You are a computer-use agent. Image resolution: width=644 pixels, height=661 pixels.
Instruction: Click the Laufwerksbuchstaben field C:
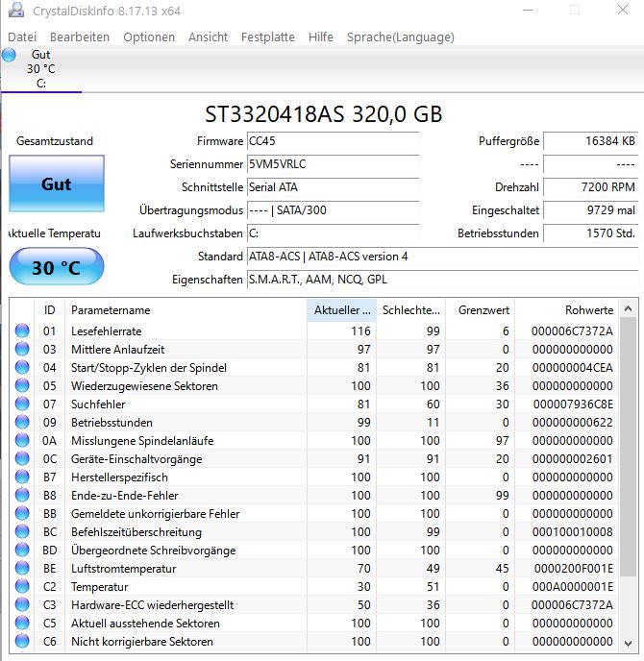pyautogui.click(x=333, y=233)
